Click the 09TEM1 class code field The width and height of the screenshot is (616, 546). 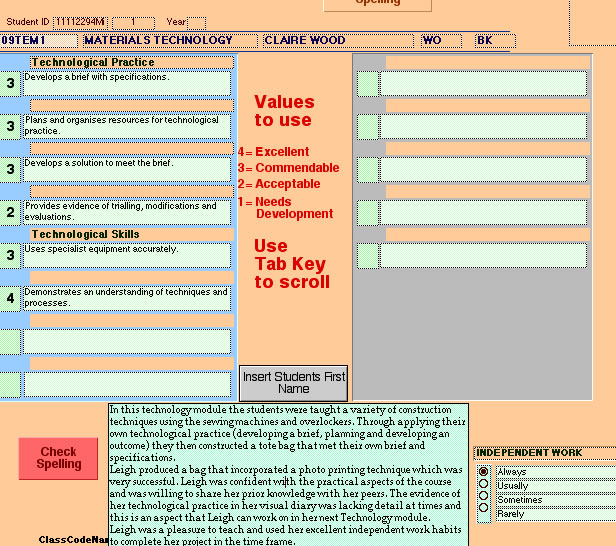tap(38, 40)
